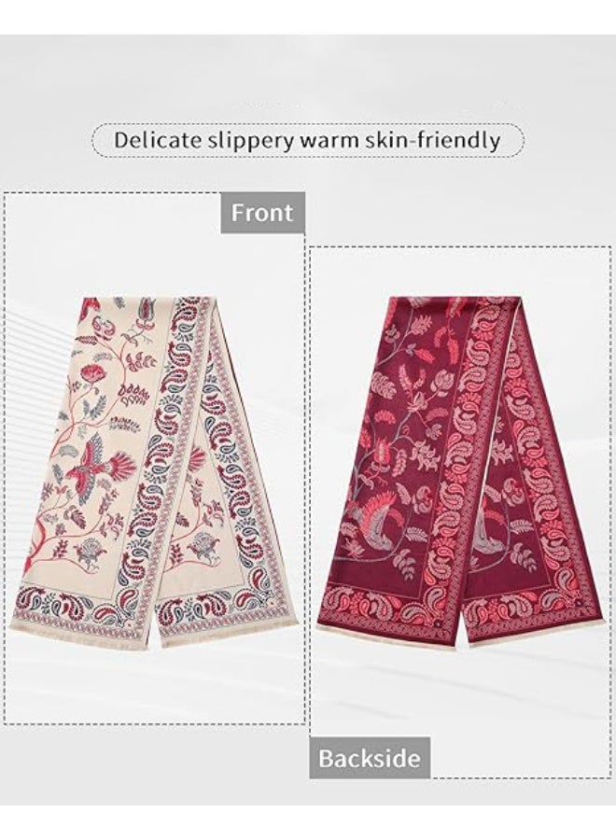Select the "Delicate slippery warm skin-friendly" caption pill
This screenshot has height=840, width=616.
[x=308, y=140]
